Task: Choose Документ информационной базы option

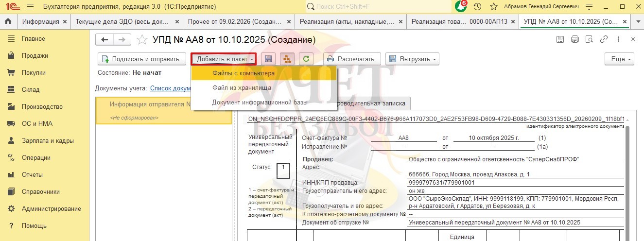Action: [x=260, y=103]
